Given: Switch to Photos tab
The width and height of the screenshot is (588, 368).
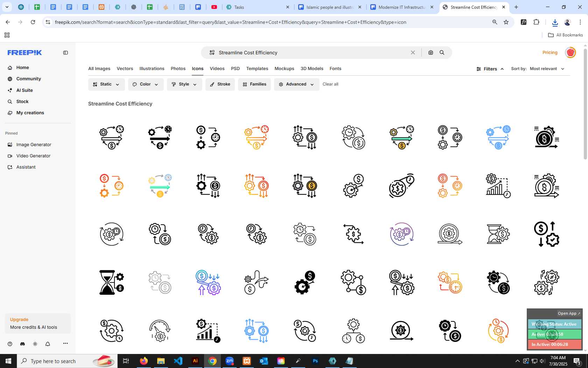Looking at the screenshot, I should (178, 69).
